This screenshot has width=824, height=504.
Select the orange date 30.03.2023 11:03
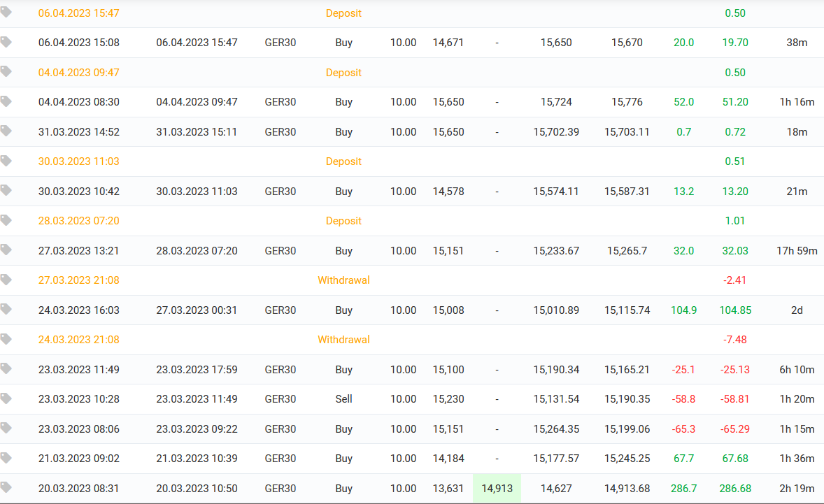[x=78, y=161]
